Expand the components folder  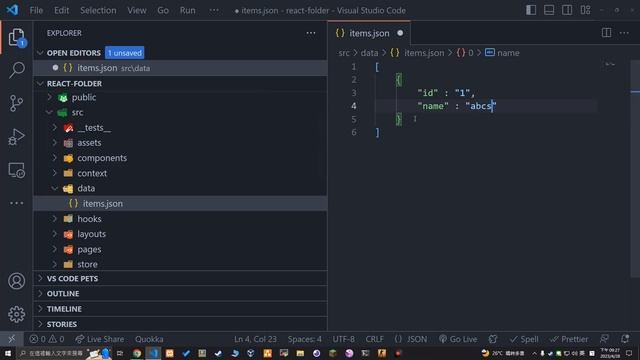(x=55, y=158)
